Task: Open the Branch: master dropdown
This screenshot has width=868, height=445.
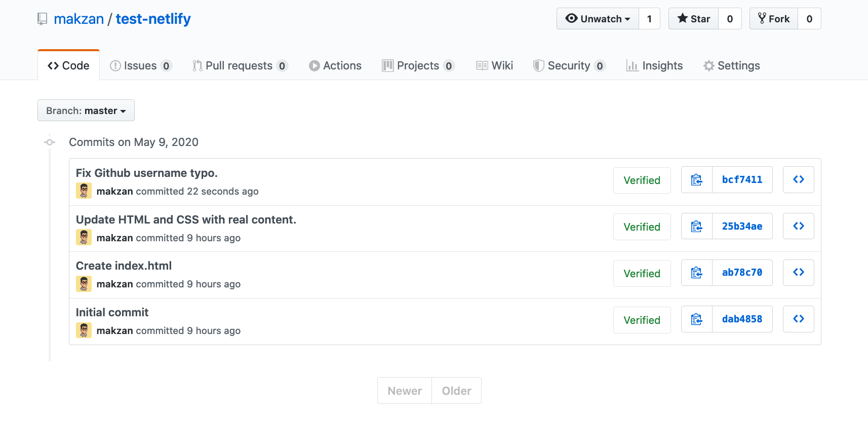Action: pos(86,110)
